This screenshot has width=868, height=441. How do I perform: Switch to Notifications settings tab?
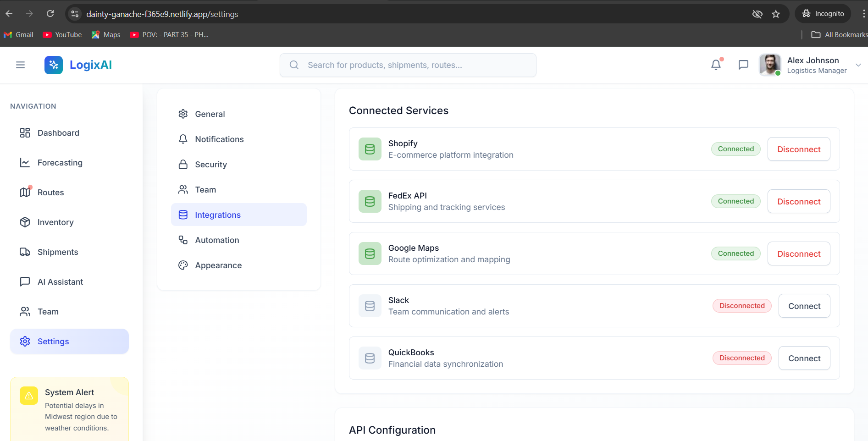pyautogui.click(x=239, y=139)
